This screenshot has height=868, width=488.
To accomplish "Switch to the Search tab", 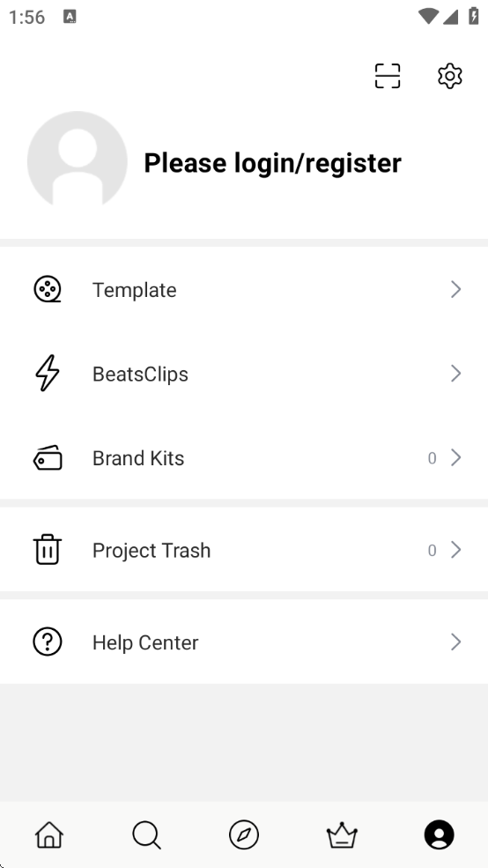I will point(146,835).
